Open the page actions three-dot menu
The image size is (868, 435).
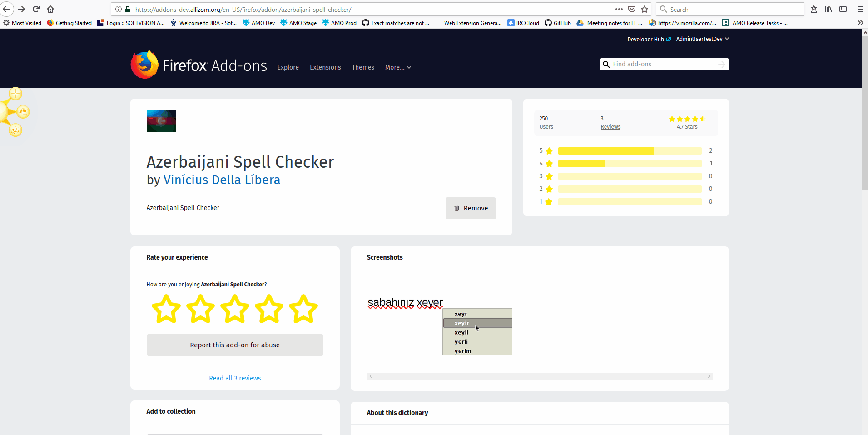(x=619, y=9)
